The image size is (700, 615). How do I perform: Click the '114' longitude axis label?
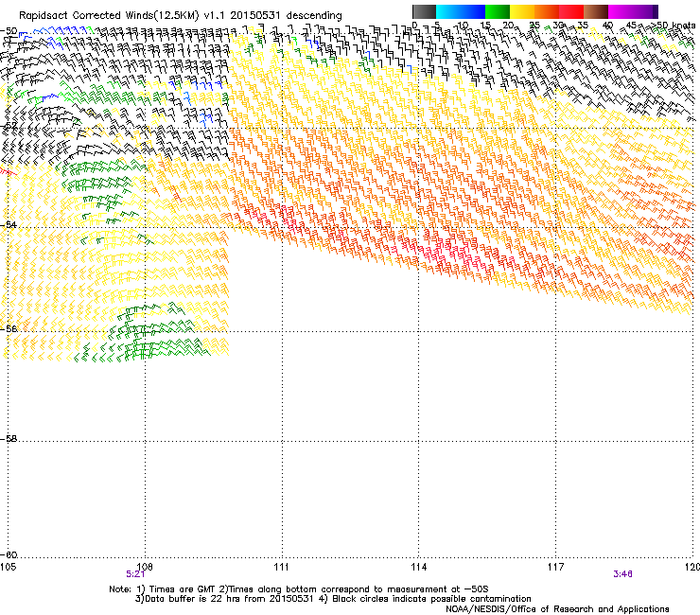(418, 567)
